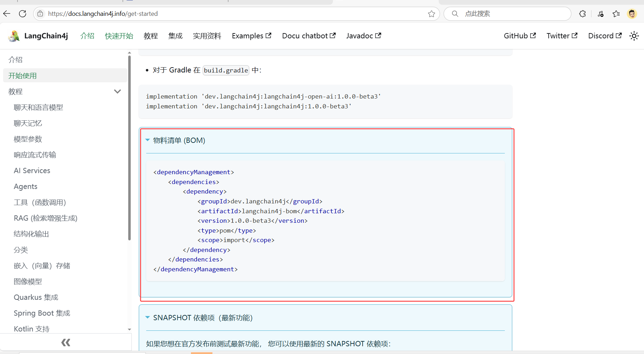
Task: Open the browser extensions puzzle icon
Action: pyautogui.click(x=582, y=14)
